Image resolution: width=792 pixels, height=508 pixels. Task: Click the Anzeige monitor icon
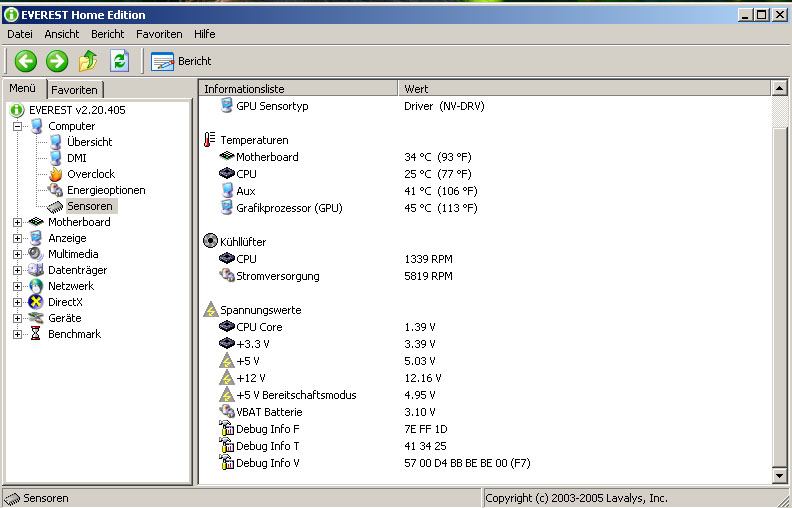(36, 238)
